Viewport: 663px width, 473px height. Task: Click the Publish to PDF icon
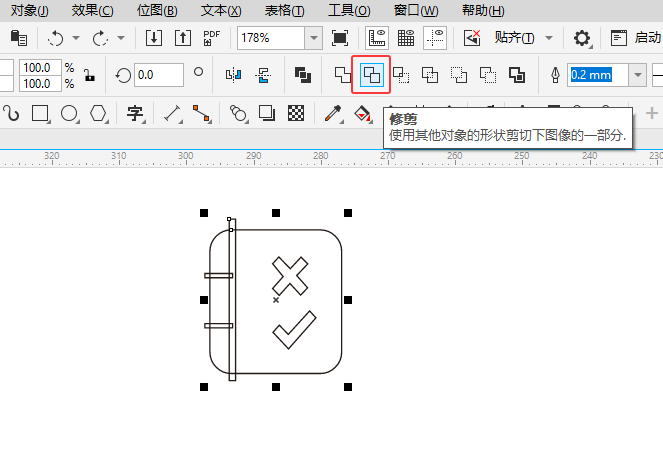211,38
